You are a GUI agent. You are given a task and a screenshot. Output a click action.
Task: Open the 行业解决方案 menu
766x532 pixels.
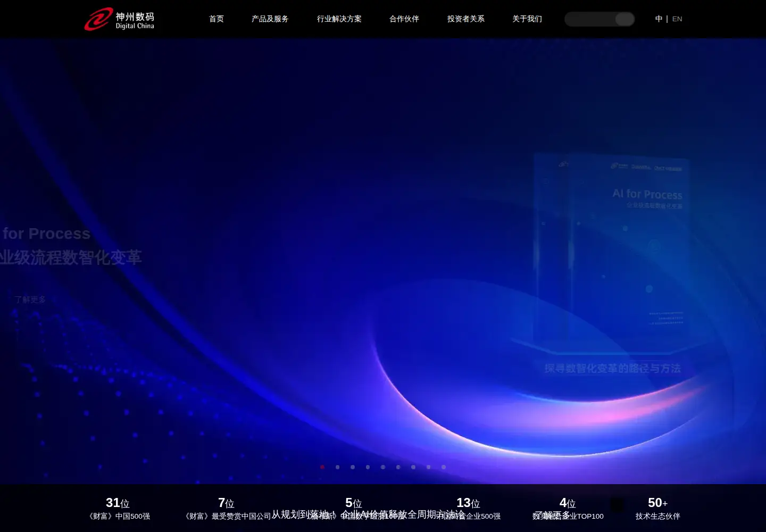[339, 19]
